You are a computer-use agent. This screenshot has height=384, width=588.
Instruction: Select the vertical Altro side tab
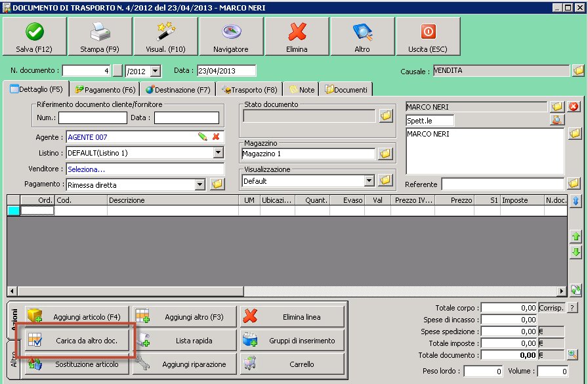tap(14, 359)
